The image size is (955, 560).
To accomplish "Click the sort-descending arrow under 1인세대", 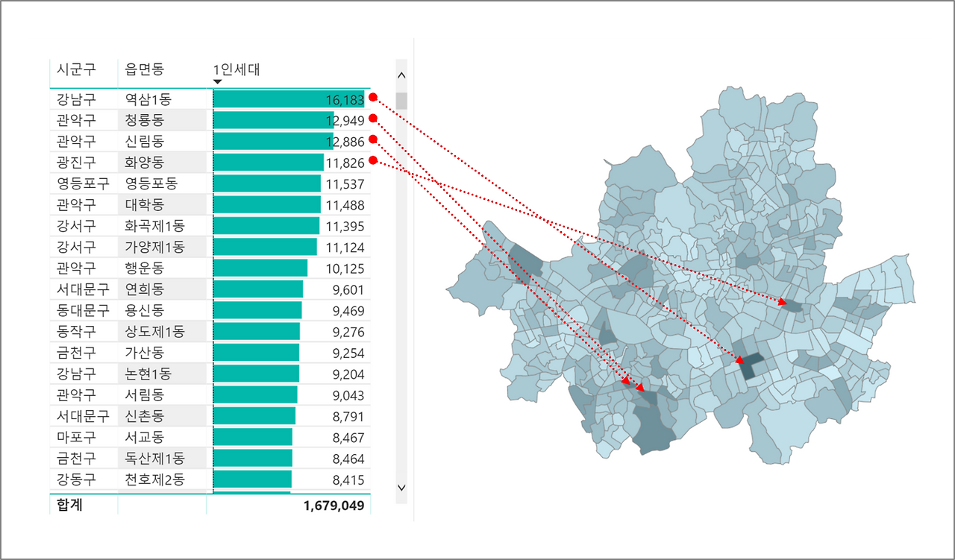I will [218, 82].
